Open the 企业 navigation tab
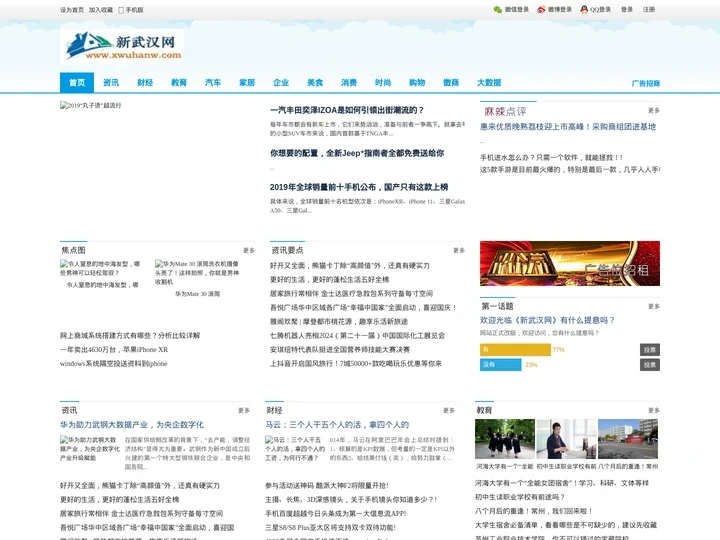Viewport: 720px width, 540px height. tap(281, 83)
